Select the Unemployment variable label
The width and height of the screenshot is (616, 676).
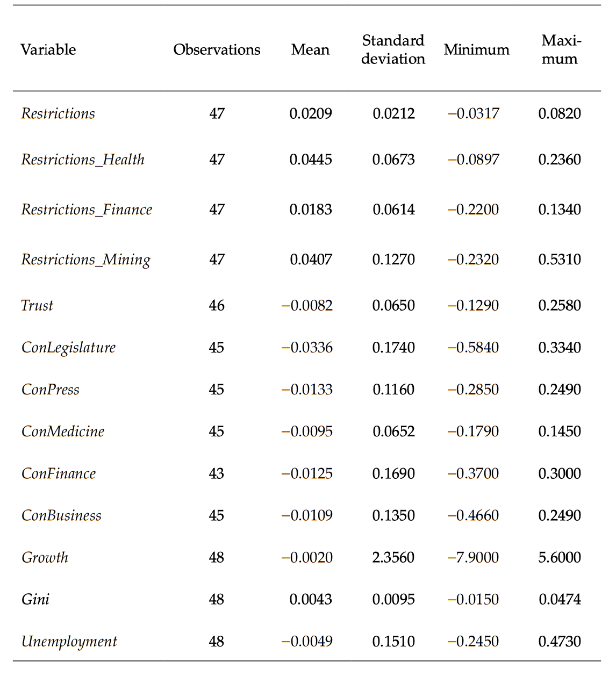tap(69, 642)
